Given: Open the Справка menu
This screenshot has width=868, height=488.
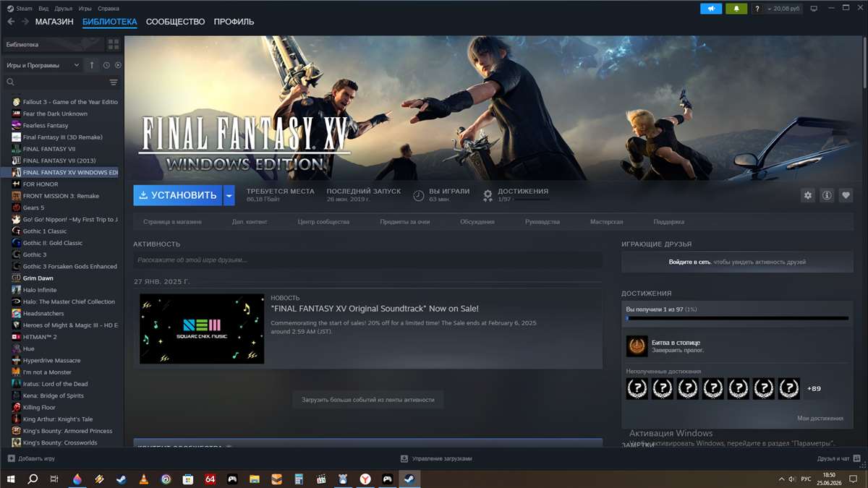Looking at the screenshot, I should (109, 9).
